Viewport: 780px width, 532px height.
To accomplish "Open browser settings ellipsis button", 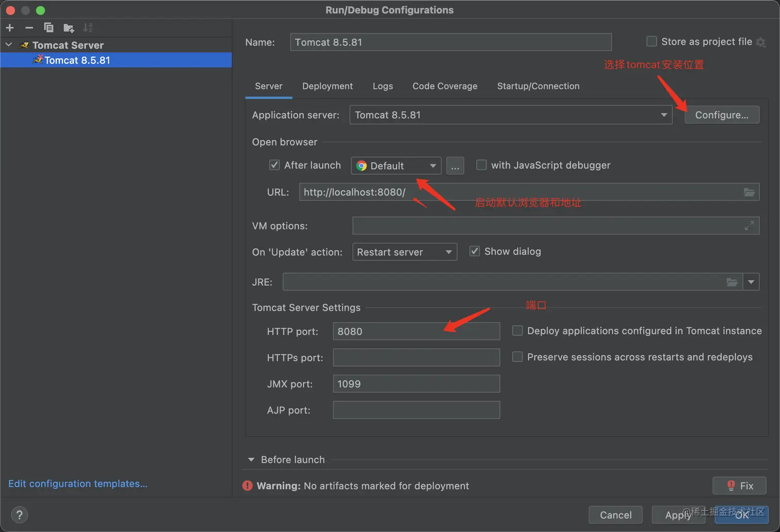I will point(455,166).
